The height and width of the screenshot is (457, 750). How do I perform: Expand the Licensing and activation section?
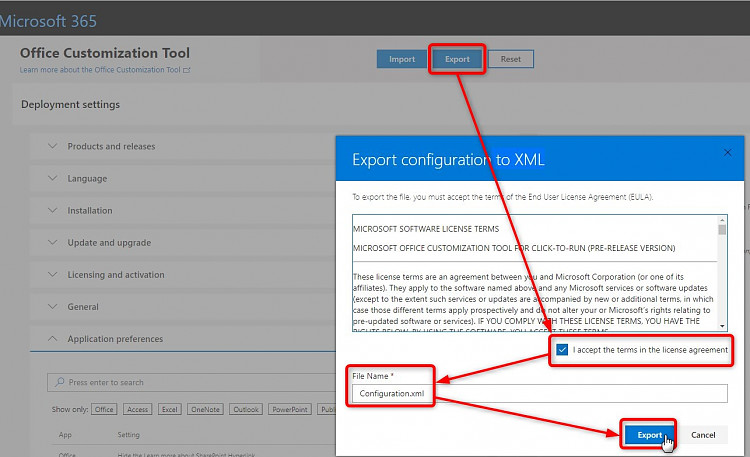pyautogui.click(x=183, y=275)
